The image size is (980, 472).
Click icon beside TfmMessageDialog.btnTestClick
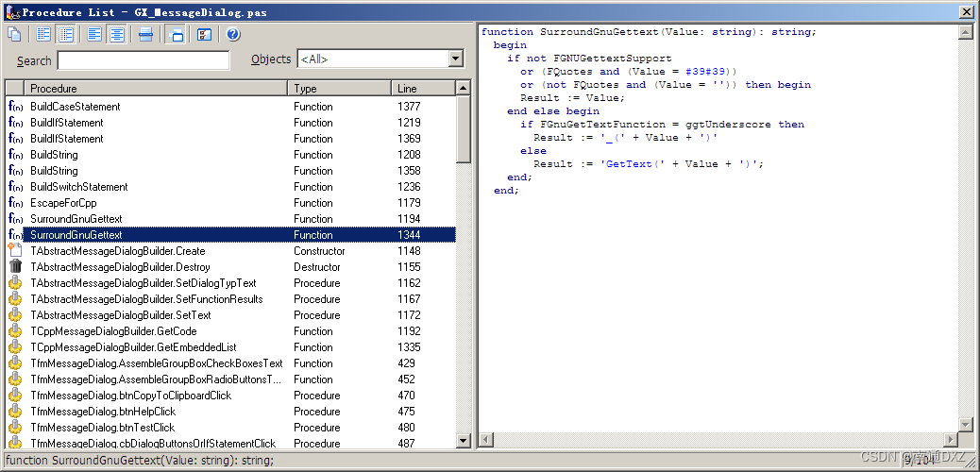click(x=16, y=428)
